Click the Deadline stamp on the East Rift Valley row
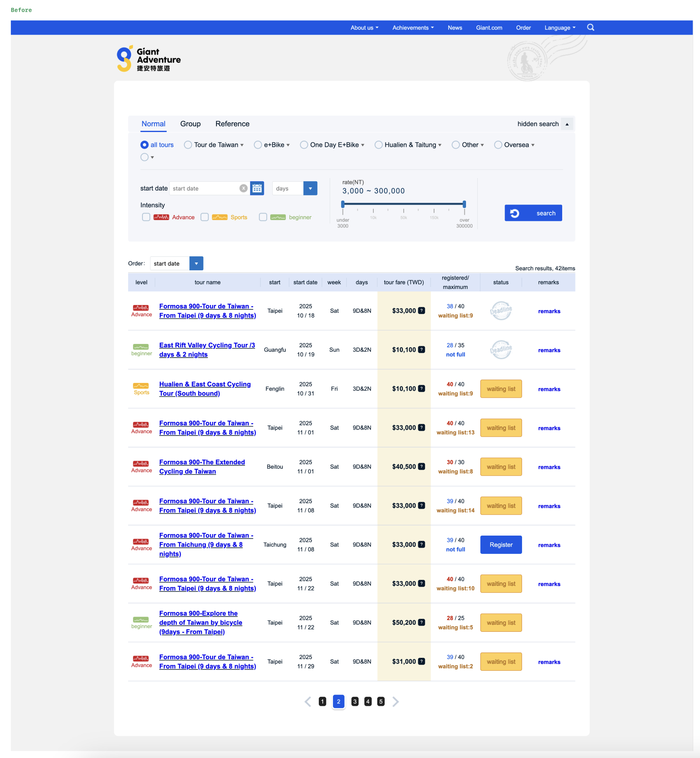This screenshot has height=758, width=700. click(501, 349)
